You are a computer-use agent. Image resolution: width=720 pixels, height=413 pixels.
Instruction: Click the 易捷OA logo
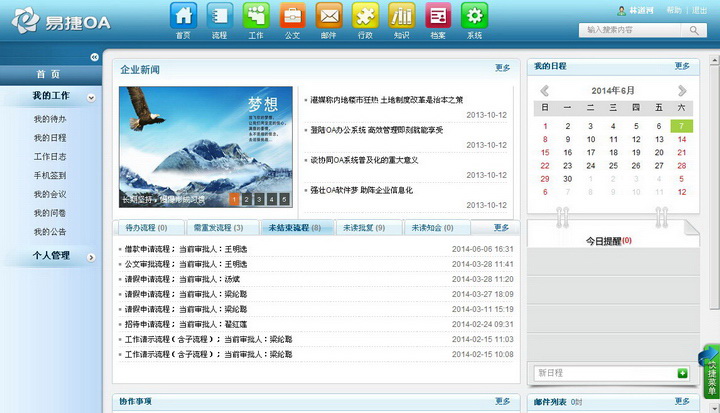pyautogui.click(x=61, y=21)
